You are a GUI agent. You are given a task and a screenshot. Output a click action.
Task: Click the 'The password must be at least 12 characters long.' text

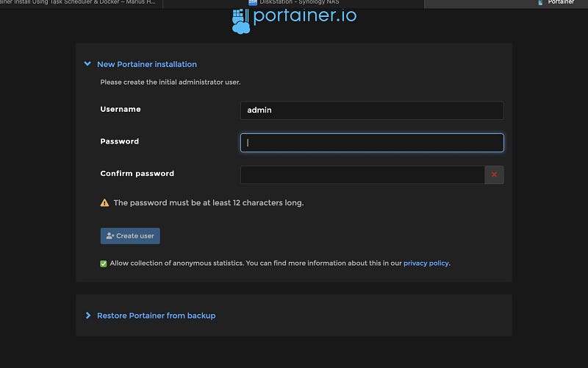(x=209, y=203)
